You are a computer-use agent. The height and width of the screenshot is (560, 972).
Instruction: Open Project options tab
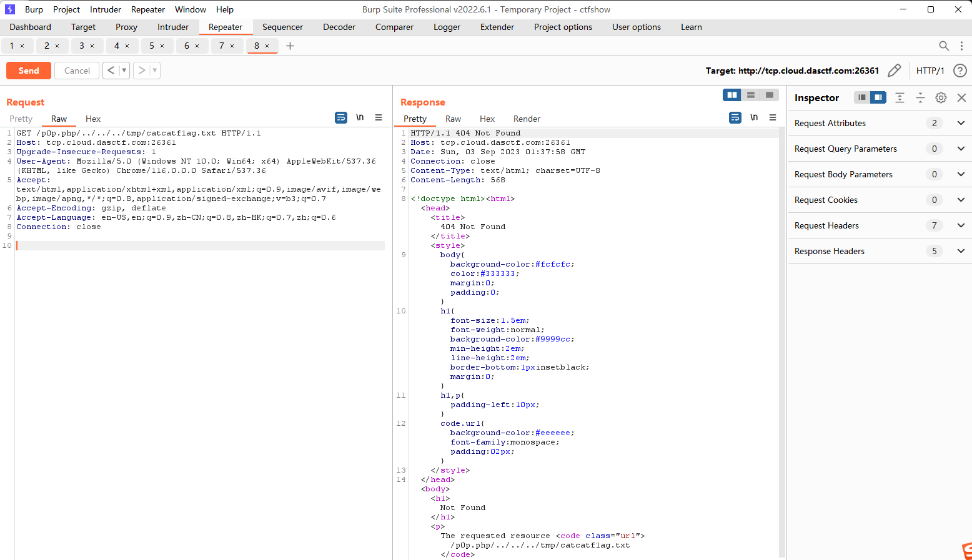[x=563, y=27]
